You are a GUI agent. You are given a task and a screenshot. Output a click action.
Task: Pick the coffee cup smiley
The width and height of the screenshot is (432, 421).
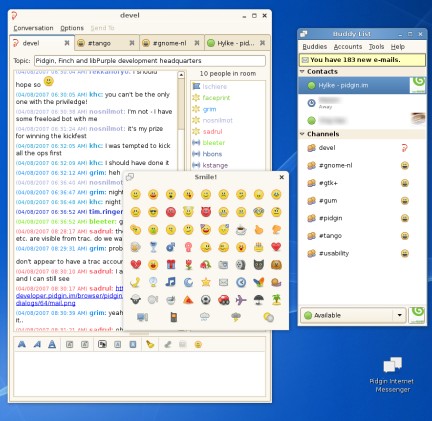241,230
